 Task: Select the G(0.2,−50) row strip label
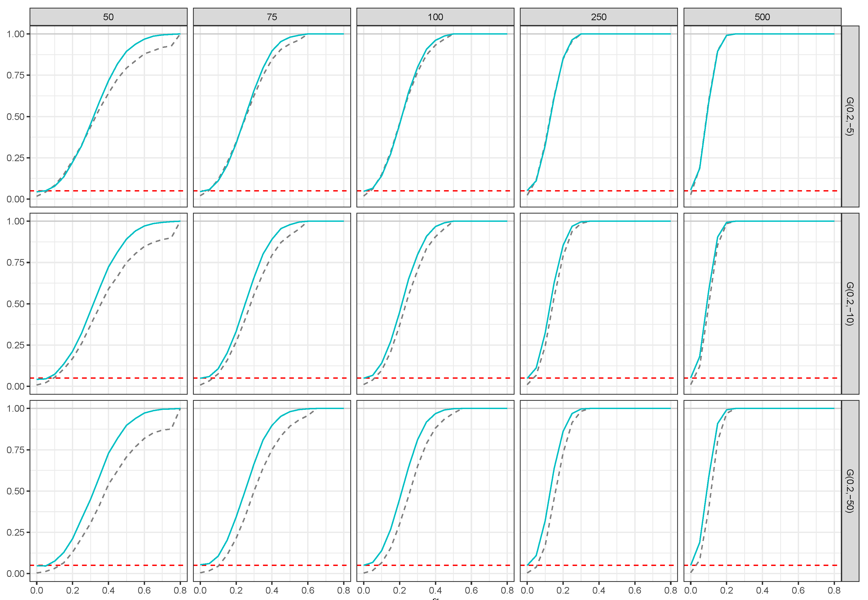coord(850,491)
